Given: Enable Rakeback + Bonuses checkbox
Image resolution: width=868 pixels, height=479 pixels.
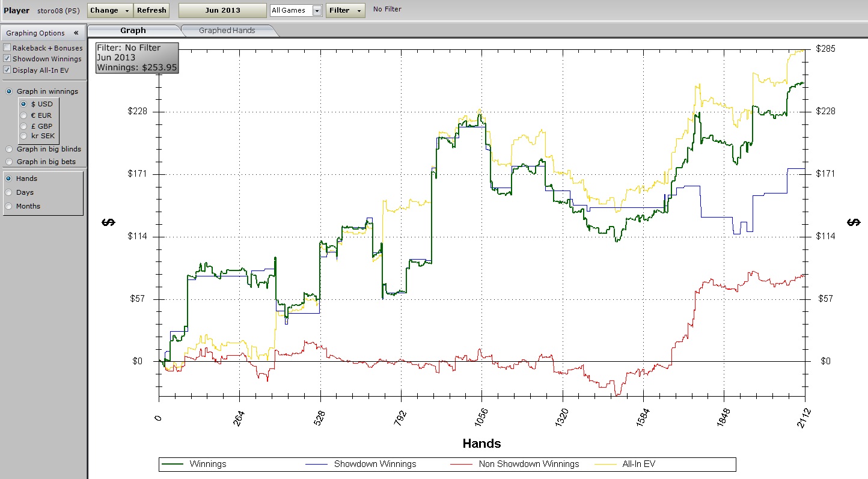Looking at the screenshot, I should pos(7,48).
